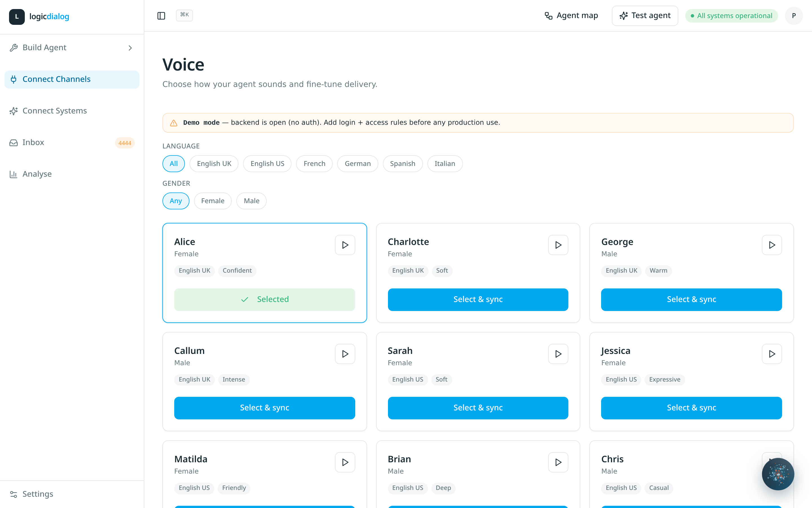Filter voices by German
The height and width of the screenshot is (508, 812).
[358, 164]
